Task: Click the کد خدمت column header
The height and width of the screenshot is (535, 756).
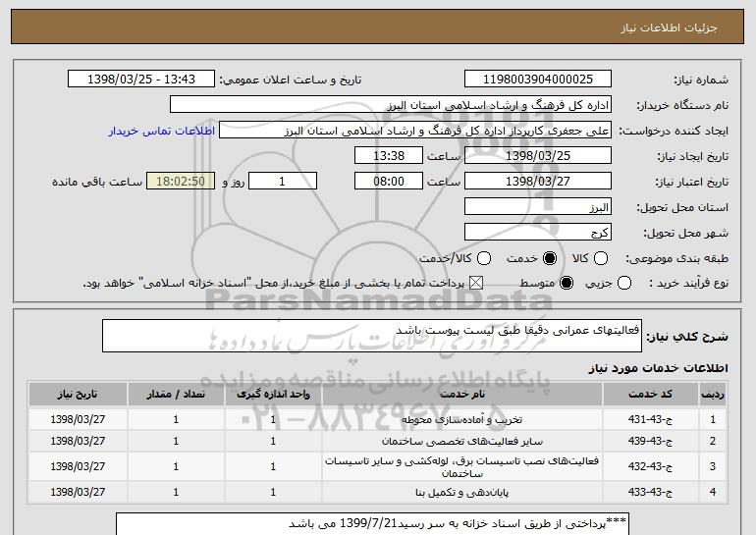Action: pyautogui.click(x=650, y=395)
